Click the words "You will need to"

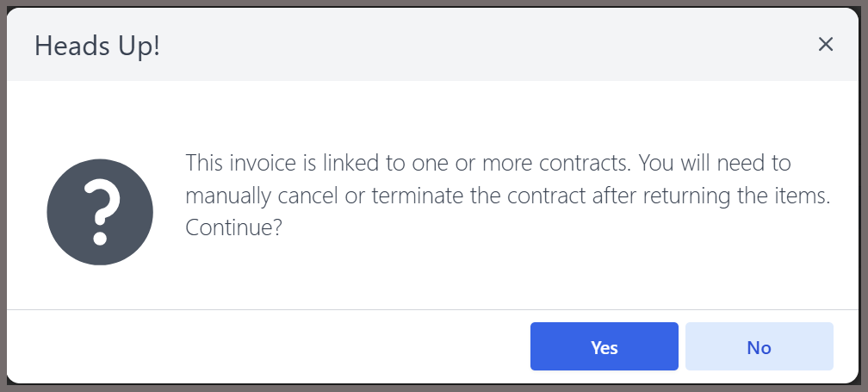716,163
